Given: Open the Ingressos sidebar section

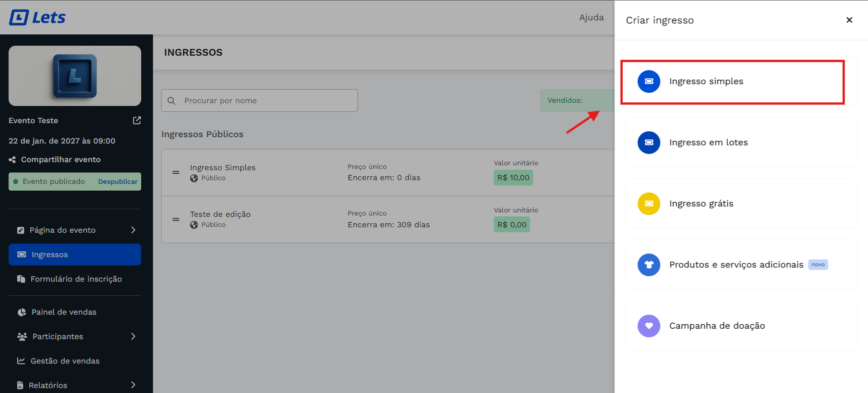Looking at the screenshot, I should coord(75,254).
